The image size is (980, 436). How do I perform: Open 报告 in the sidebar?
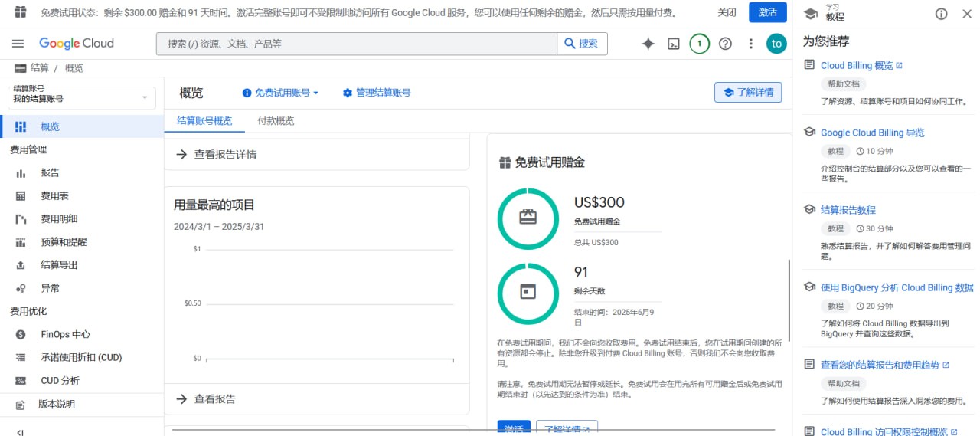click(82, 173)
